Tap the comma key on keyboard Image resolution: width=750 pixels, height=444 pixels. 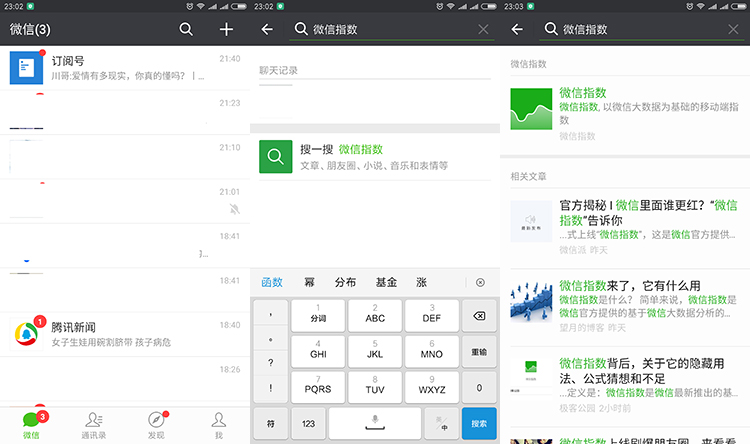271,314
